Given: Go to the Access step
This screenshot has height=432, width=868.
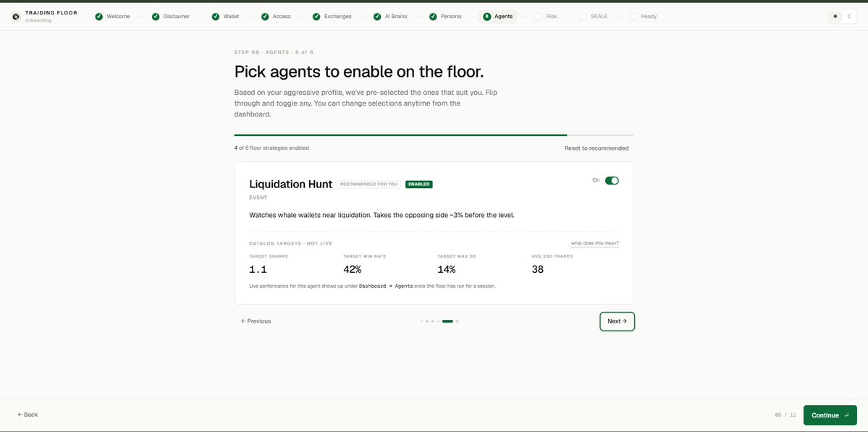Looking at the screenshot, I should point(277,17).
